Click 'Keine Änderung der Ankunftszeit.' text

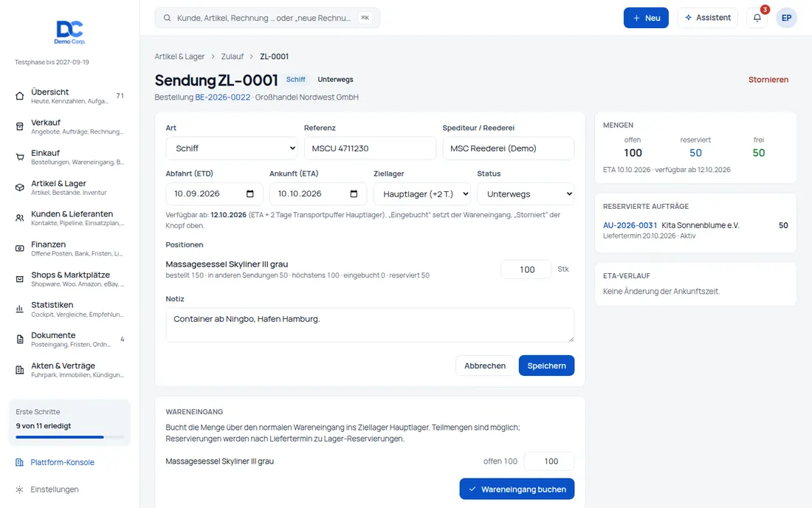point(661,291)
